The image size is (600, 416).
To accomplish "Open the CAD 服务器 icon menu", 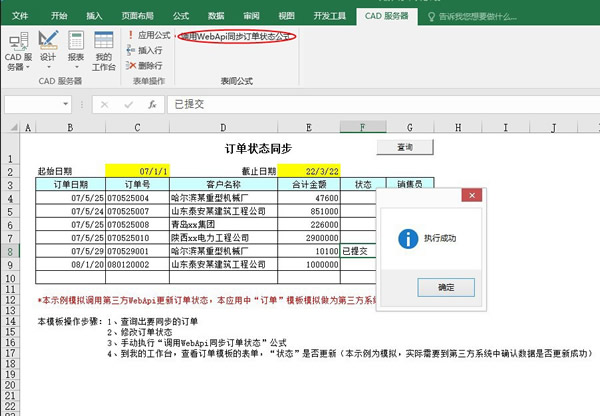I will click(17, 50).
